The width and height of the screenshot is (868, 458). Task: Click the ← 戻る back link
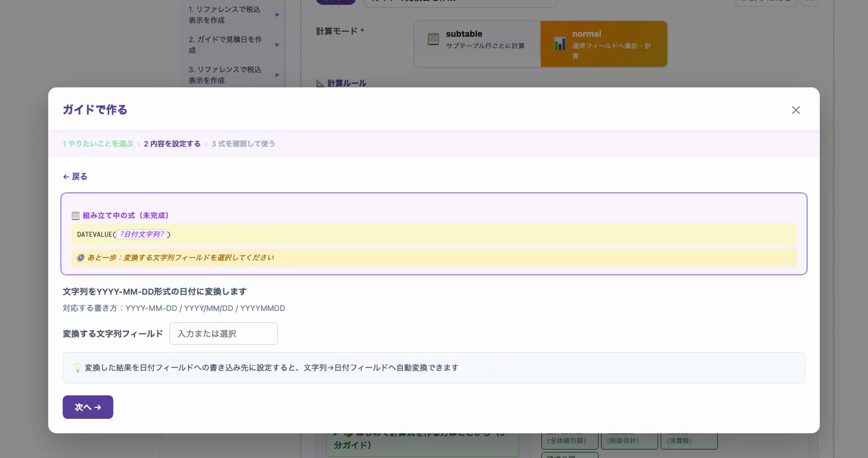point(75,177)
